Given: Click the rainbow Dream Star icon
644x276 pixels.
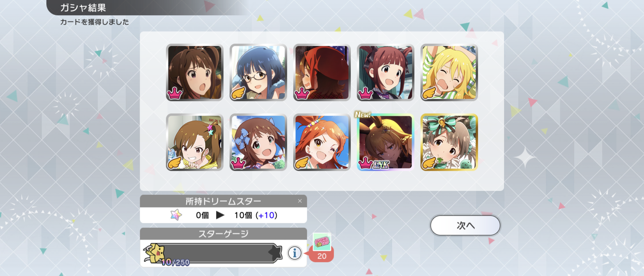Looking at the screenshot, I should 176,215.
